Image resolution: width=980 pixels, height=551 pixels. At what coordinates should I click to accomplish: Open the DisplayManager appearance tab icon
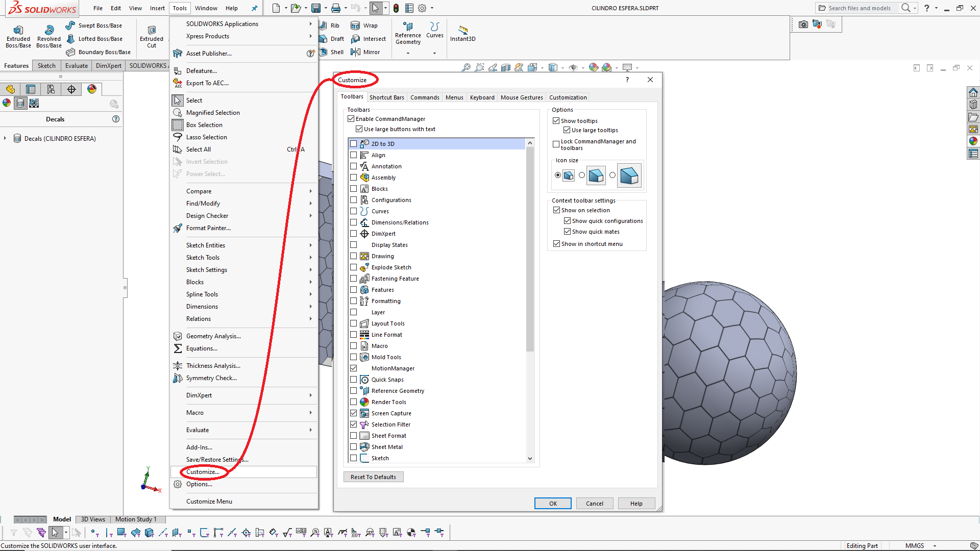(x=92, y=89)
